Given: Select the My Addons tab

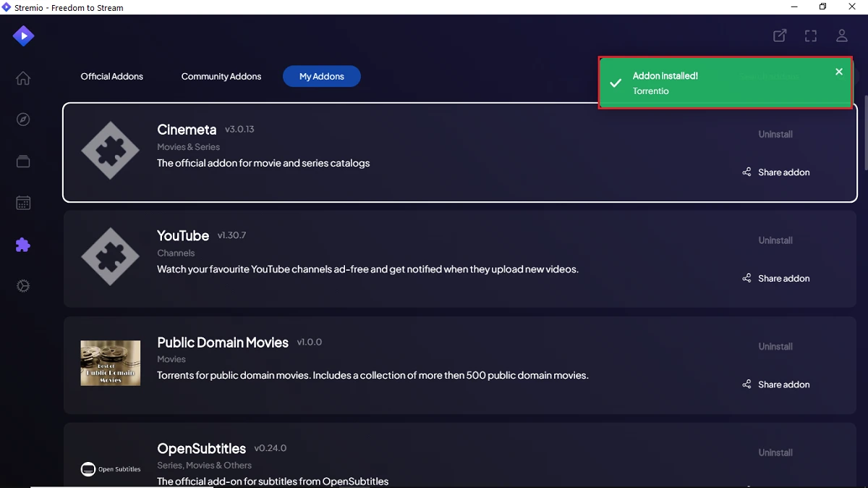Looking at the screenshot, I should click(x=321, y=76).
